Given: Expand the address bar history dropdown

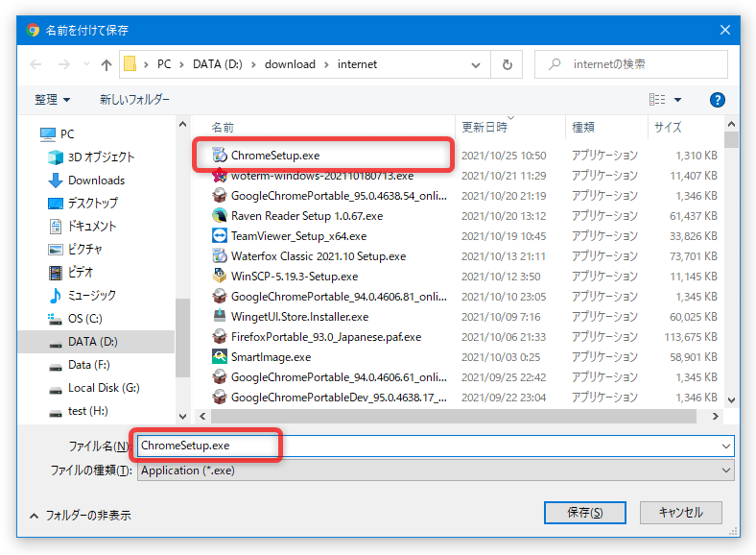Looking at the screenshot, I should pos(476,64).
